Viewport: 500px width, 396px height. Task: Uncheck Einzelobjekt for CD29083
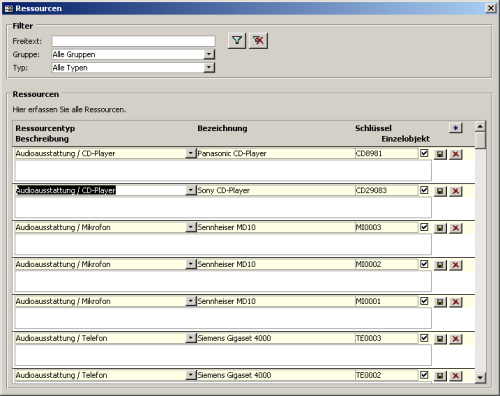point(424,190)
